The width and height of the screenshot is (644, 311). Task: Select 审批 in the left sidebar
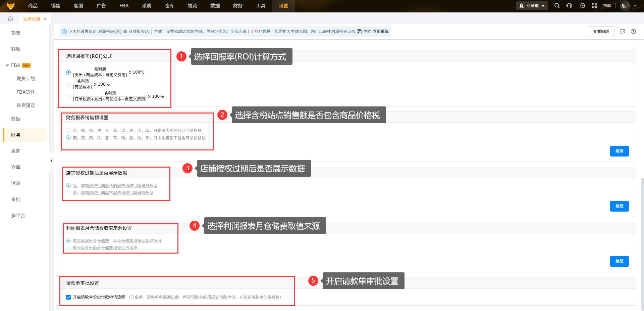click(16, 199)
